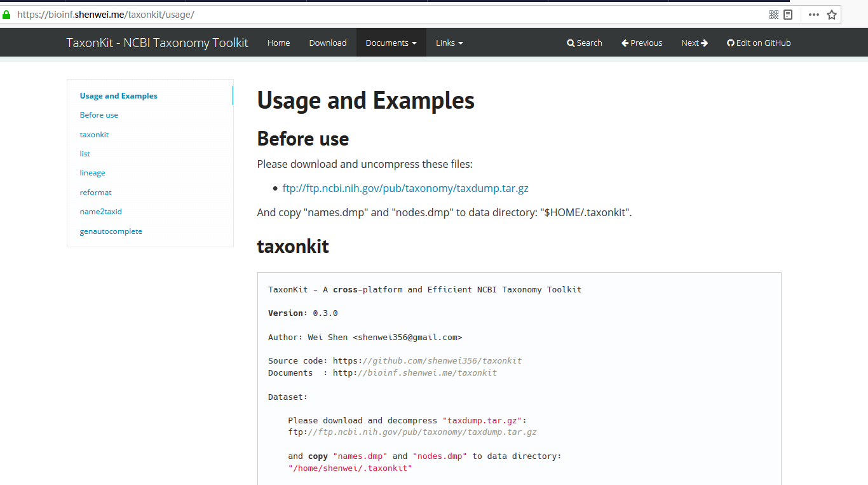Viewport: 868px width, 485px height.
Task: Open the taxdump.tar.gz FTP link
Action: (x=405, y=188)
